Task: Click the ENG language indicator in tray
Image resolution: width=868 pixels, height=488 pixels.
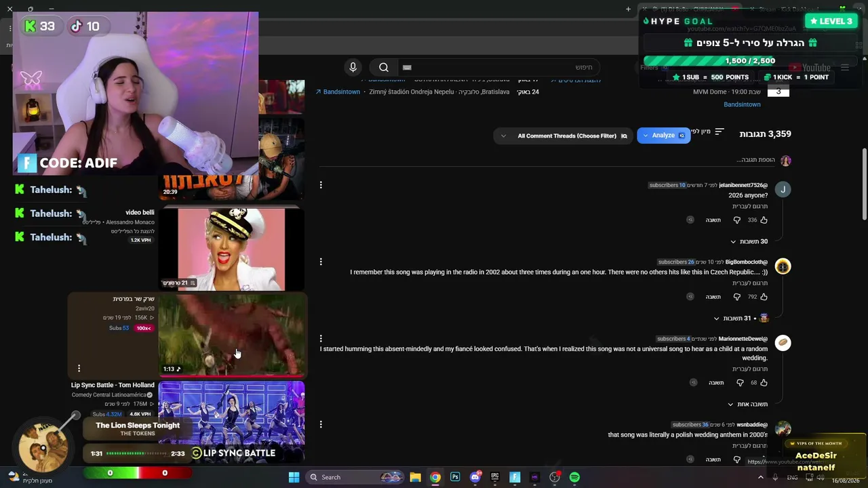Action: [x=792, y=477]
